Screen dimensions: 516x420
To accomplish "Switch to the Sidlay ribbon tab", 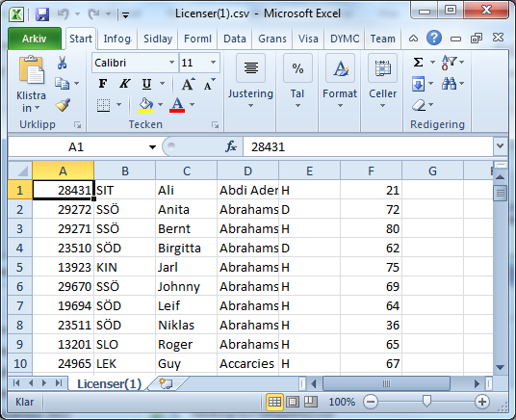I will [158, 39].
